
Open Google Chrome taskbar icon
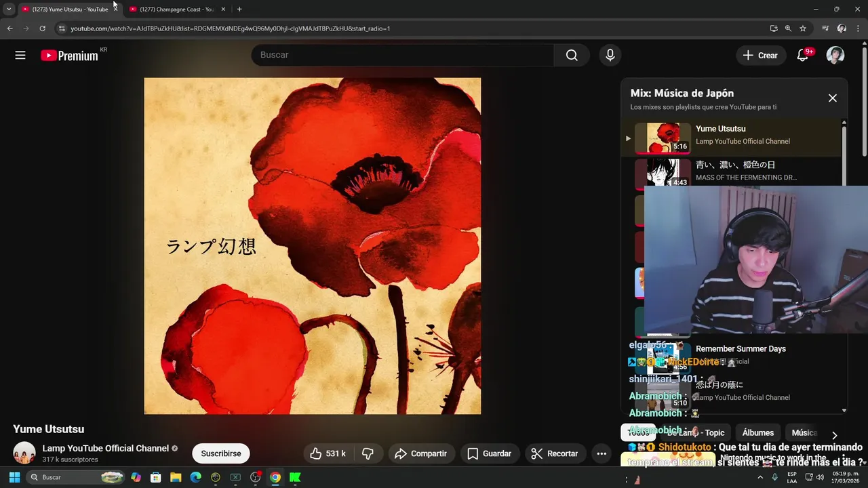275,477
